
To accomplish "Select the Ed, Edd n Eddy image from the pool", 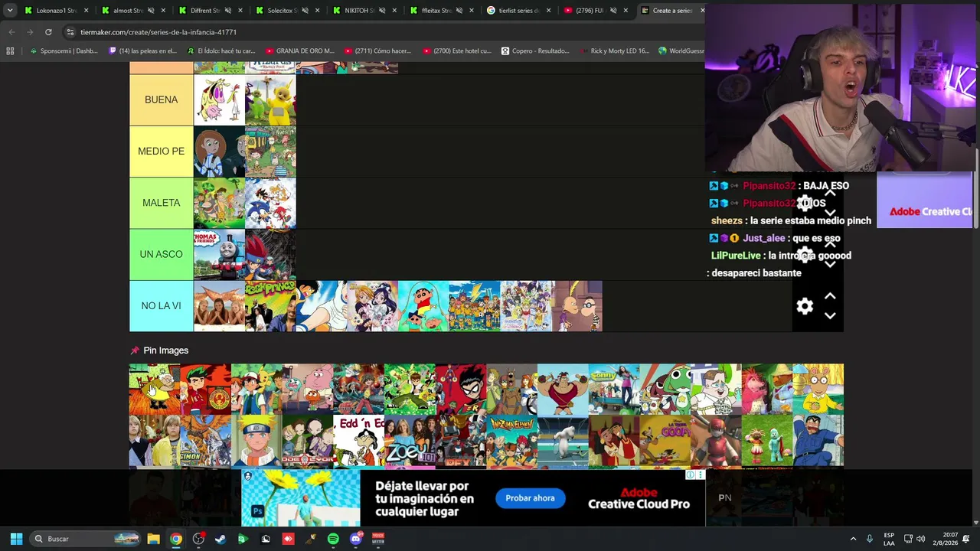I will pyautogui.click(x=358, y=440).
